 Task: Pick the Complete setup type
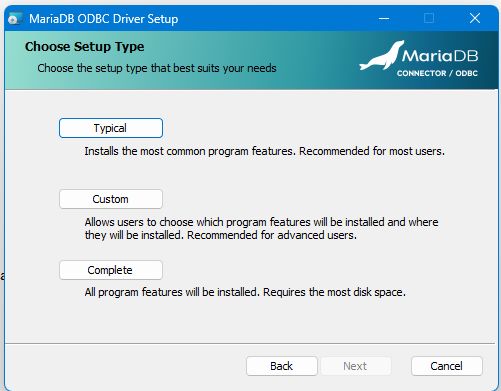(111, 270)
